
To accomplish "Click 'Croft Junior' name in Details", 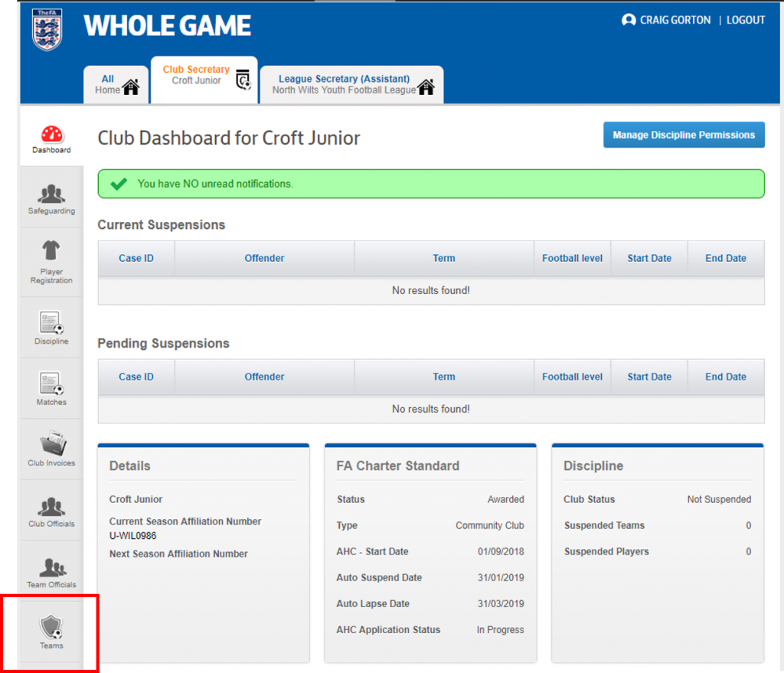I will click(x=136, y=499).
